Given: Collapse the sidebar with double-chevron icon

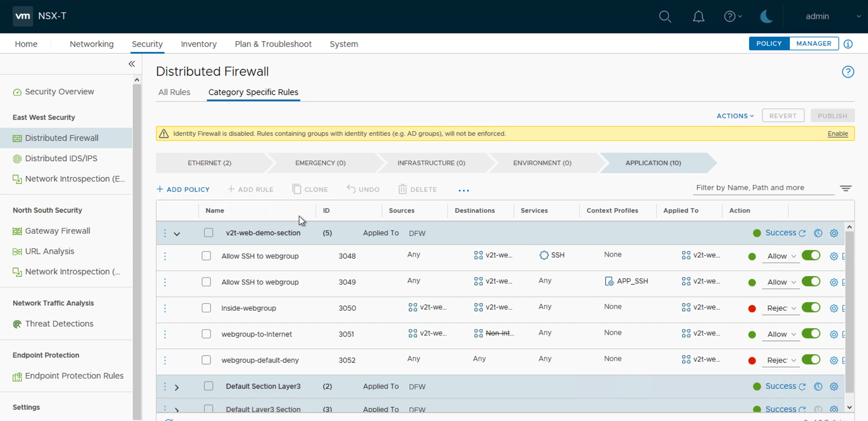Looking at the screenshot, I should (x=132, y=64).
